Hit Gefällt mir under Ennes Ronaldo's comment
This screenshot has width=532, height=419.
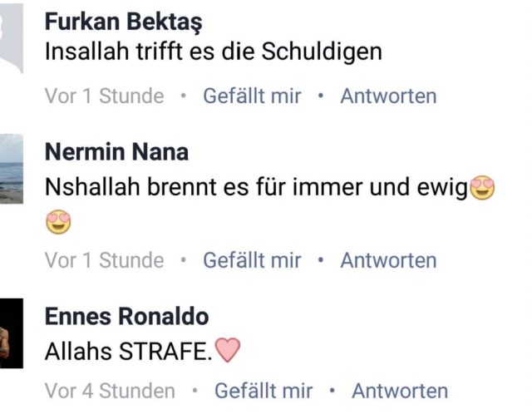[x=264, y=391]
